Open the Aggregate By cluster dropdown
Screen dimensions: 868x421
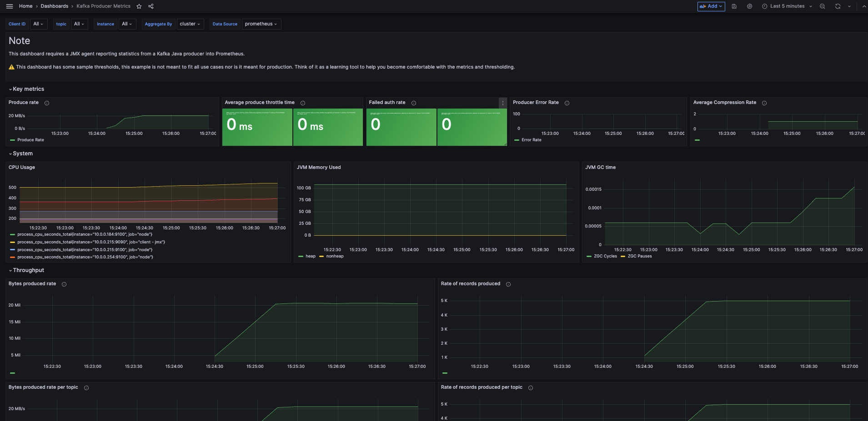click(190, 24)
